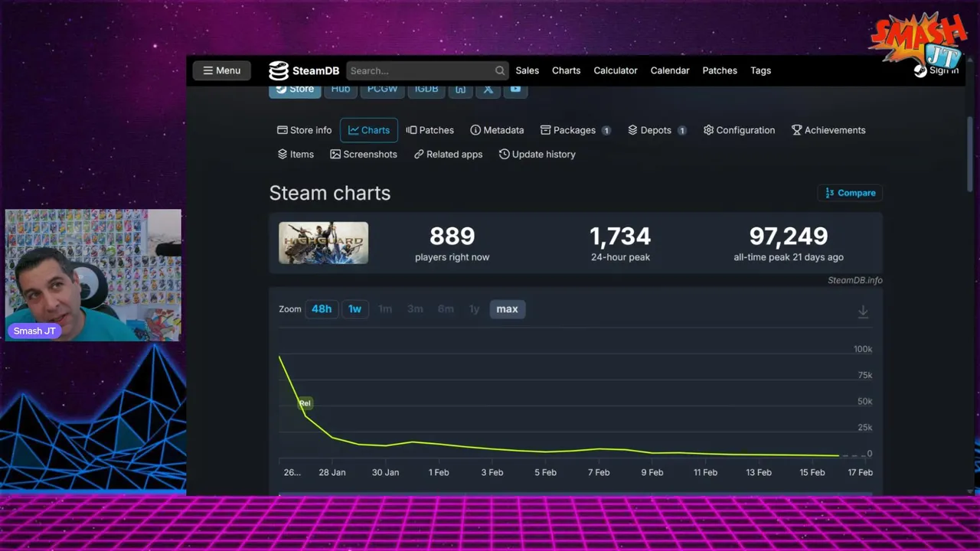
Task: Switch to the Depots tab
Action: pos(657,130)
